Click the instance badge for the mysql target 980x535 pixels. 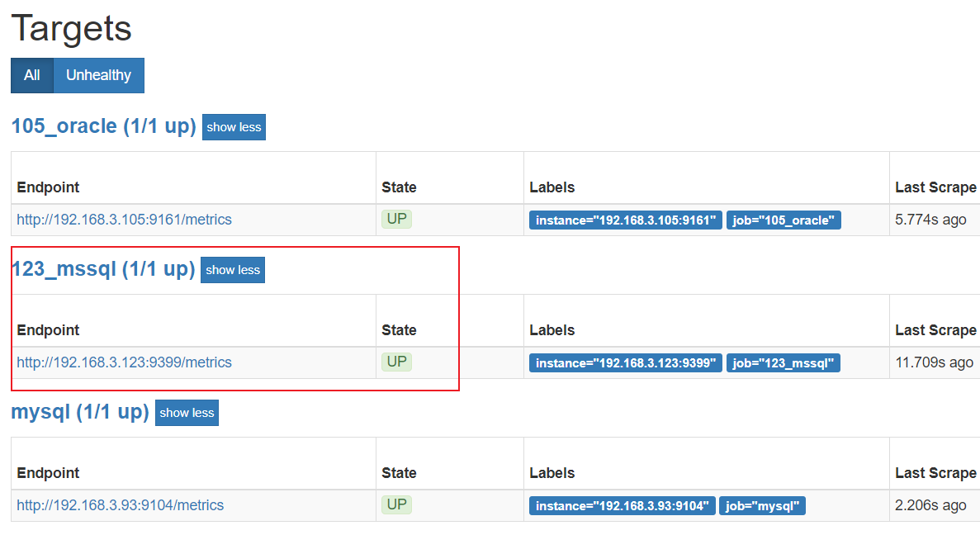click(x=623, y=504)
